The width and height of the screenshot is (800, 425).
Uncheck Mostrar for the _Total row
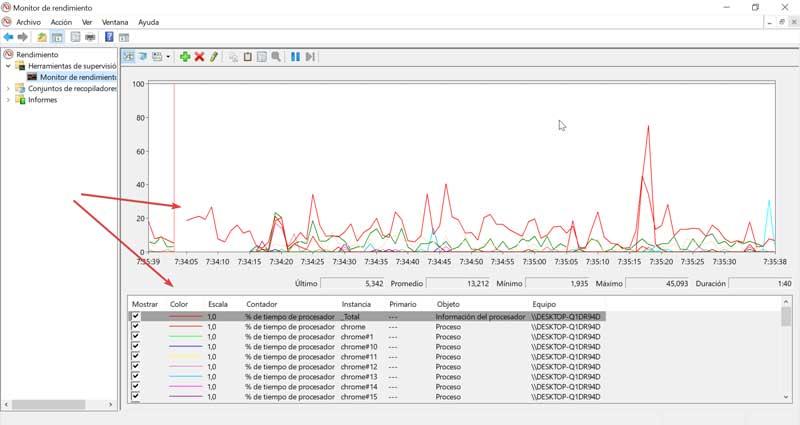pyautogui.click(x=135, y=316)
